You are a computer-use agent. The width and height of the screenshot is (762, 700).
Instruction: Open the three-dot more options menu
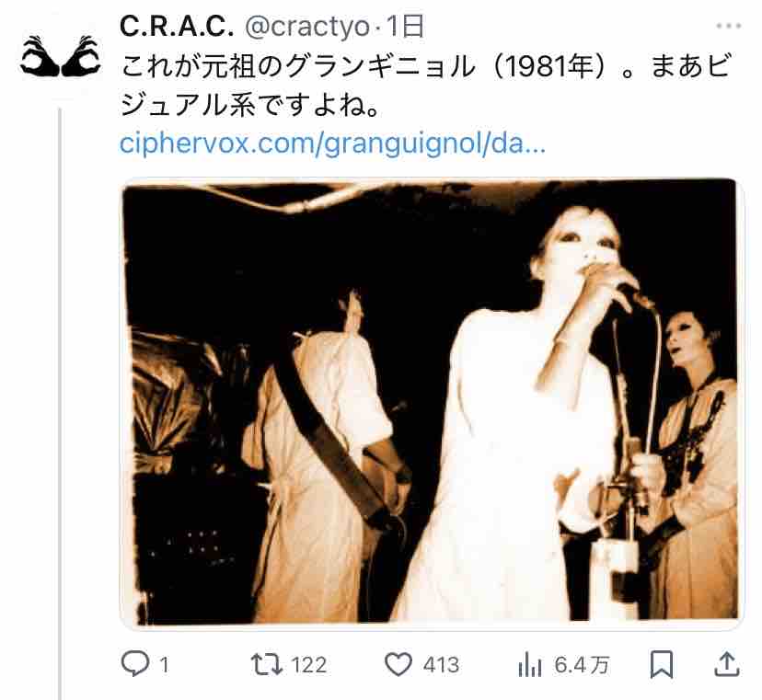(x=729, y=27)
